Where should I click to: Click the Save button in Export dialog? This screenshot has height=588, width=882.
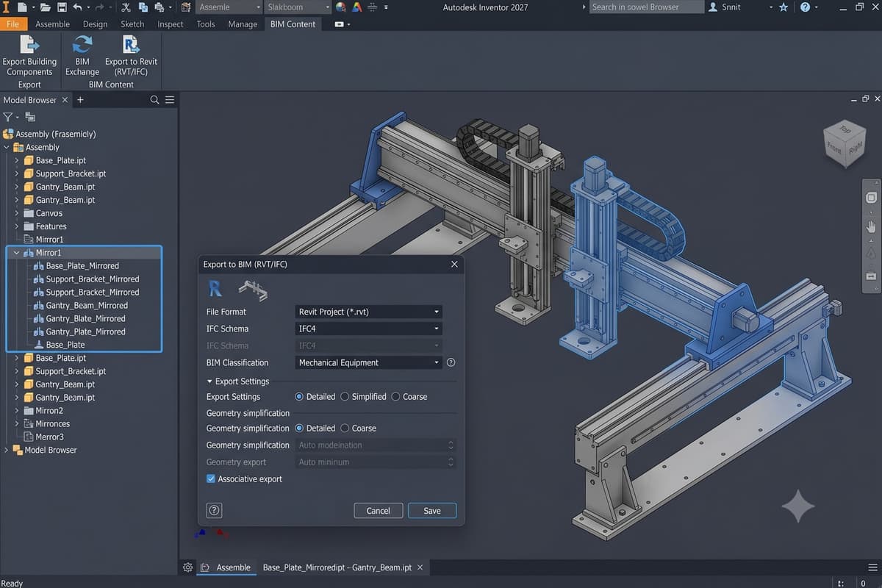pyautogui.click(x=432, y=511)
